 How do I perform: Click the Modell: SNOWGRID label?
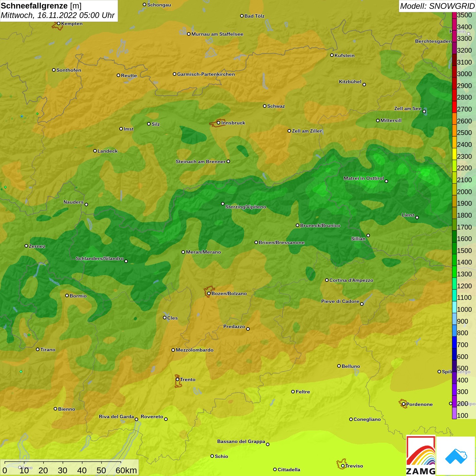click(437, 6)
